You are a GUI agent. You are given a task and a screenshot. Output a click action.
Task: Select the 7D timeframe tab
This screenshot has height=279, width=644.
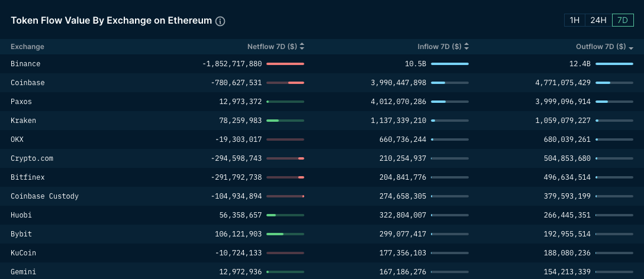pyautogui.click(x=623, y=20)
